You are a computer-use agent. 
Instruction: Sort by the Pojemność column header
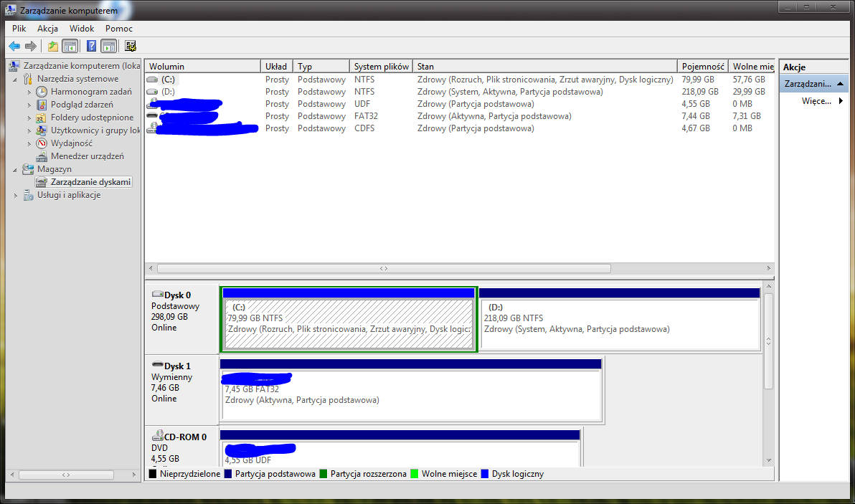click(703, 67)
